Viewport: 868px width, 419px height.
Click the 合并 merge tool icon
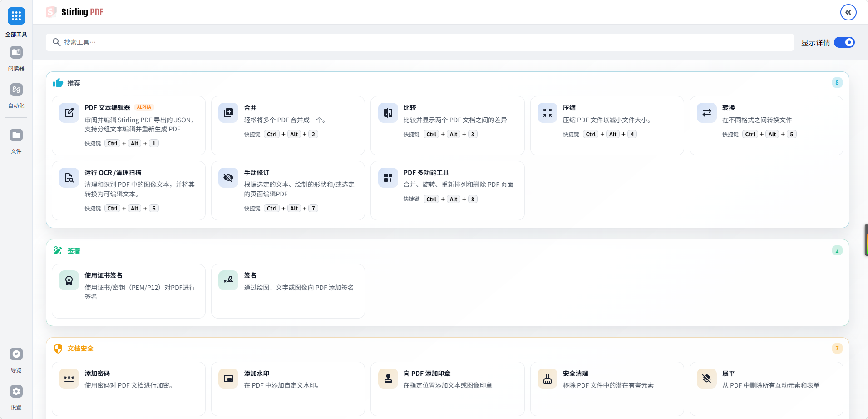pos(228,113)
